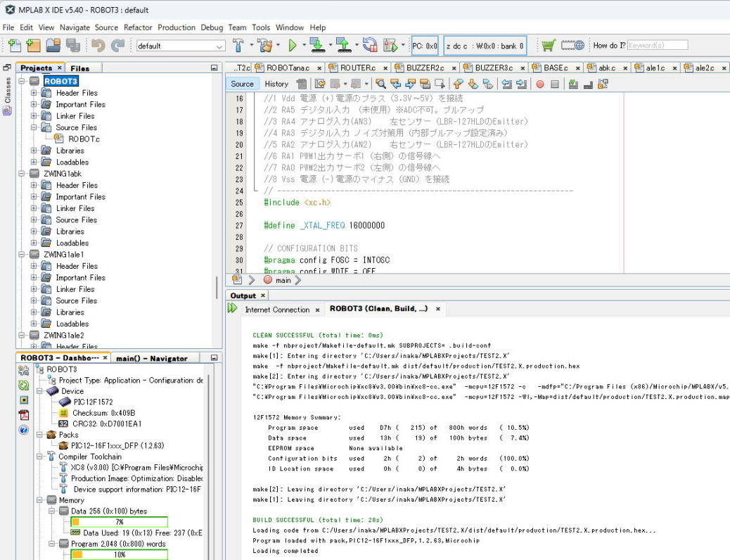The height and width of the screenshot is (560, 730).
Task: Open the Debug menu
Action: 212,27
